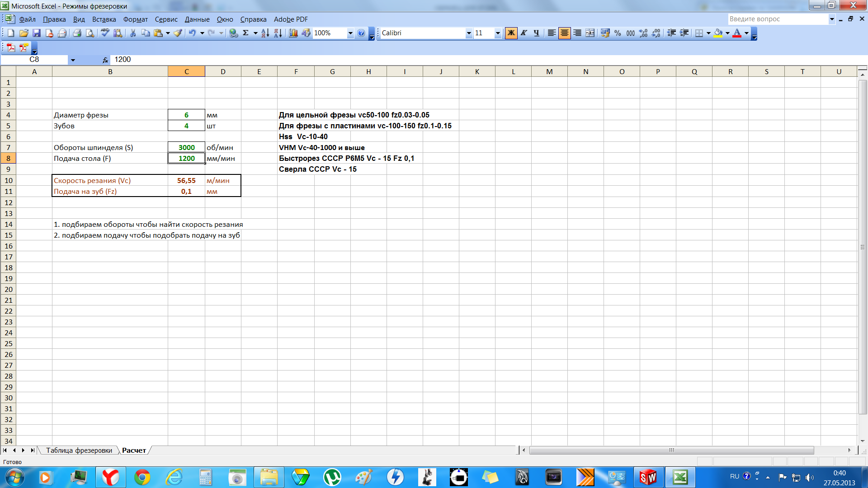
Task: Sort ascending with the A-Z icon
Action: click(265, 33)
